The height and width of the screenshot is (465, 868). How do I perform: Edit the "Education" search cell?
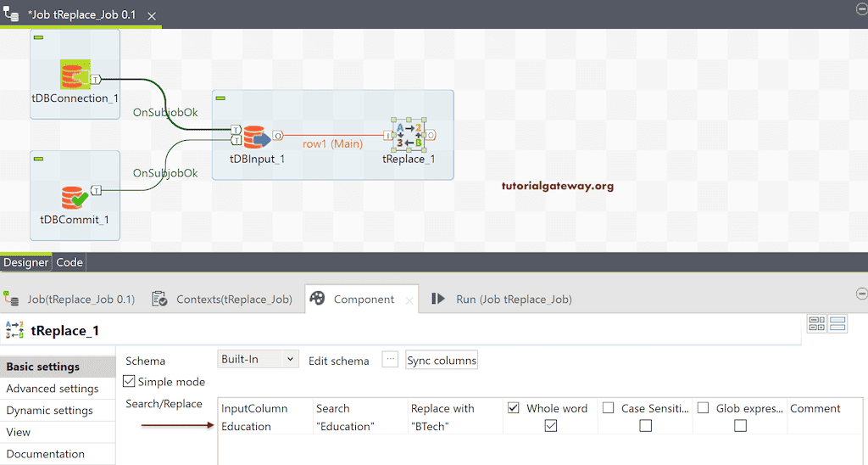(x=360, y=426)
